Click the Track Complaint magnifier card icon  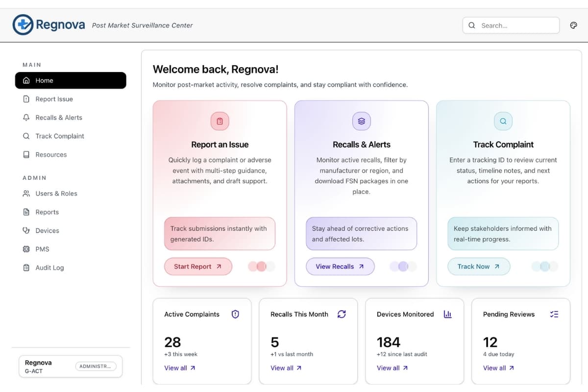pyautogui.click(x=503, y=121)
